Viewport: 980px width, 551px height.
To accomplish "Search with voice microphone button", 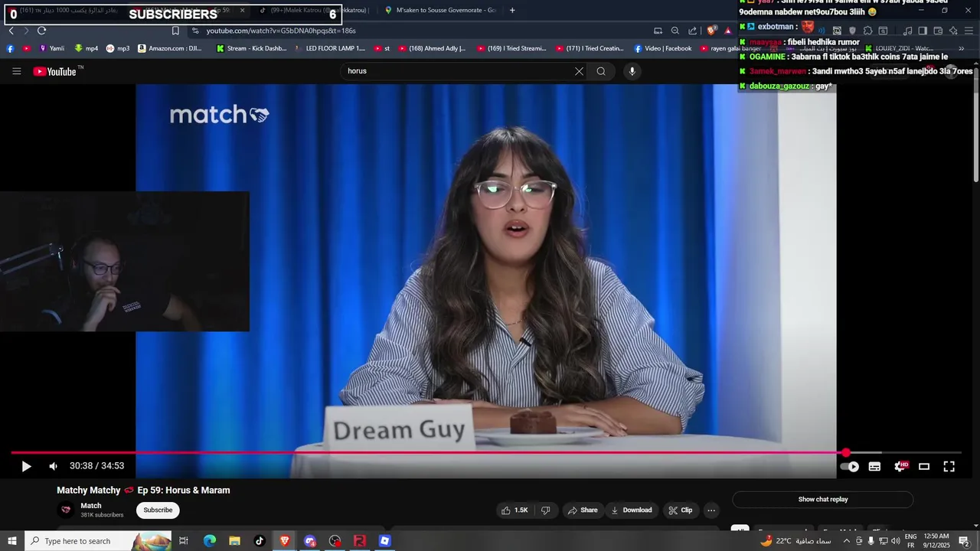I will click(632, 71).
